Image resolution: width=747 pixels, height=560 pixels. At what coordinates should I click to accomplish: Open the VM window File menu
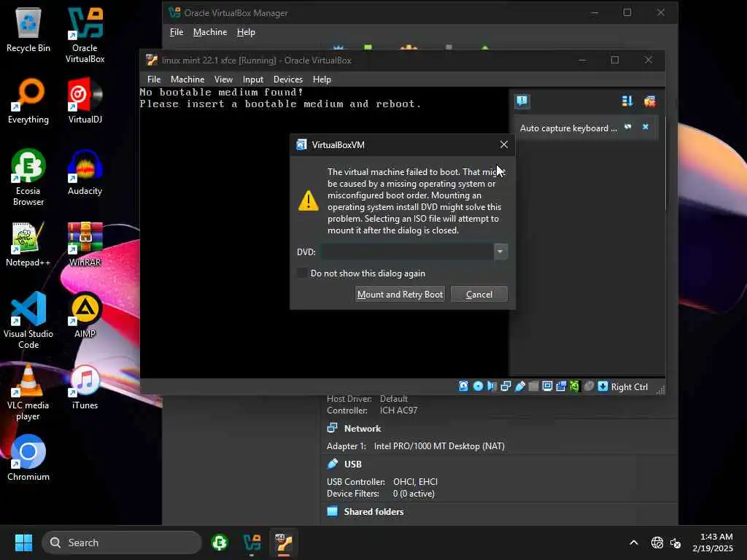coord(154,79)
